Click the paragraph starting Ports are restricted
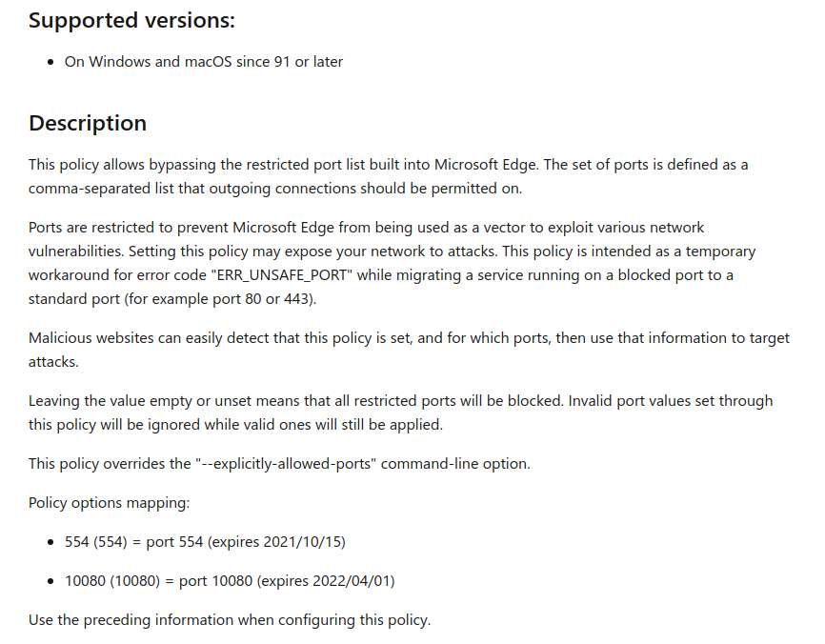The width and height of the screenshot is (825, 644). 392,263
